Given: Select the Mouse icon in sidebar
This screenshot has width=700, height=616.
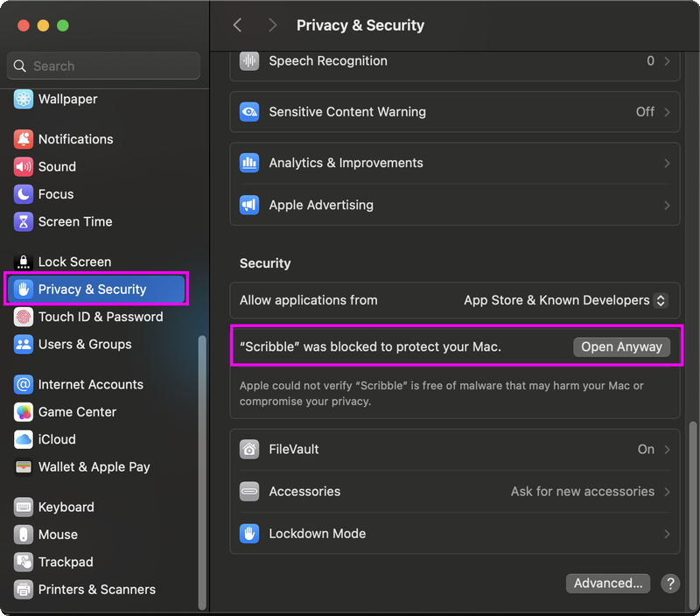Looking at the screenshot, I should point(24,535).
